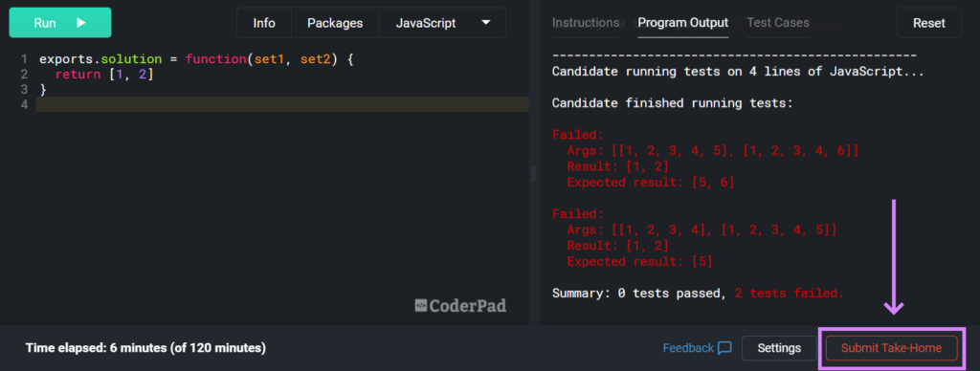Image resolution: width=980 pixels, height=371 pixels.
Task: Click the closing brace on line 3
Action: click(x=42, y=89)
